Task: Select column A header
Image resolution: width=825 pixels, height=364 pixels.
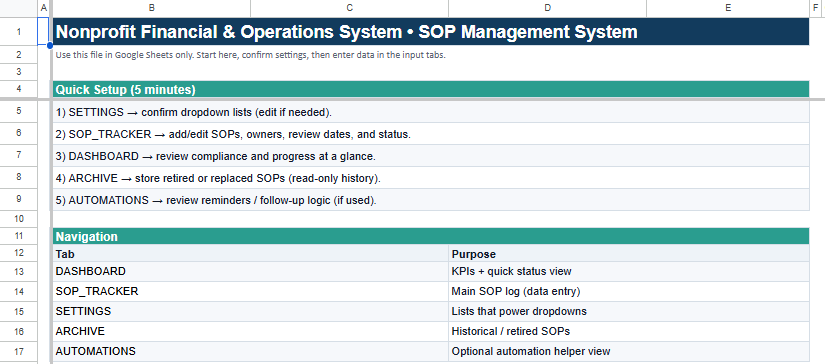Action: tap(44, 8)
